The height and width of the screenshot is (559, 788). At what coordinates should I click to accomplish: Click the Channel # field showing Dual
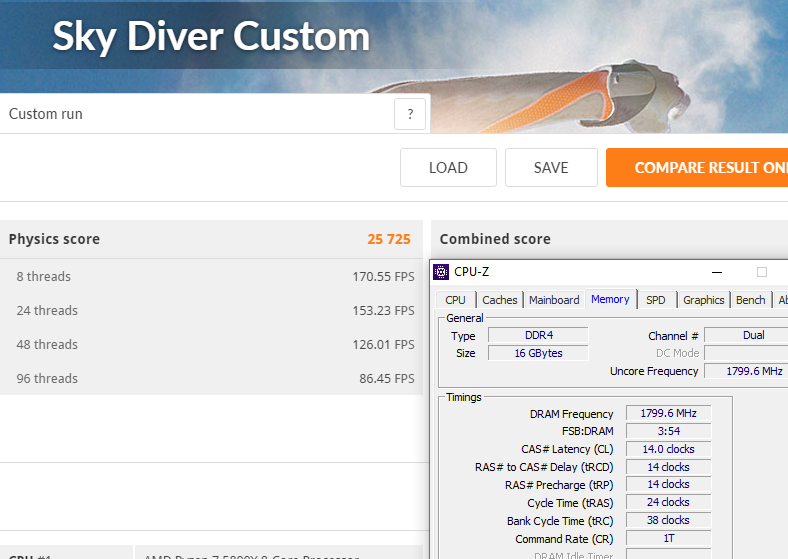[x=746, y=335]
